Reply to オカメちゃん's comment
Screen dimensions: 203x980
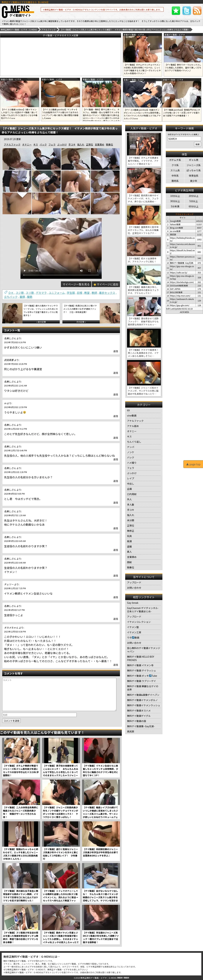(115, 665)
